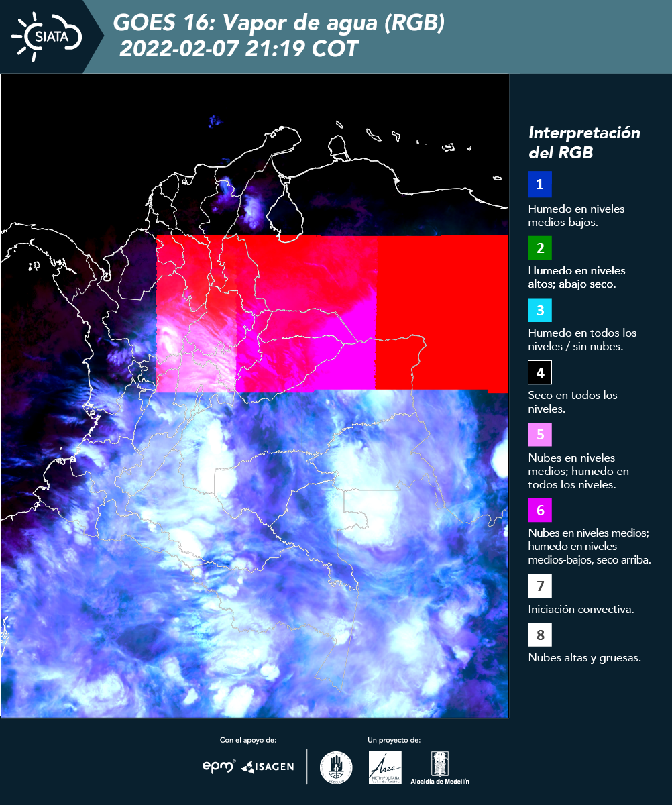
Task: Click the Área Metropolitana logo
Action: (x=386, y=767)
